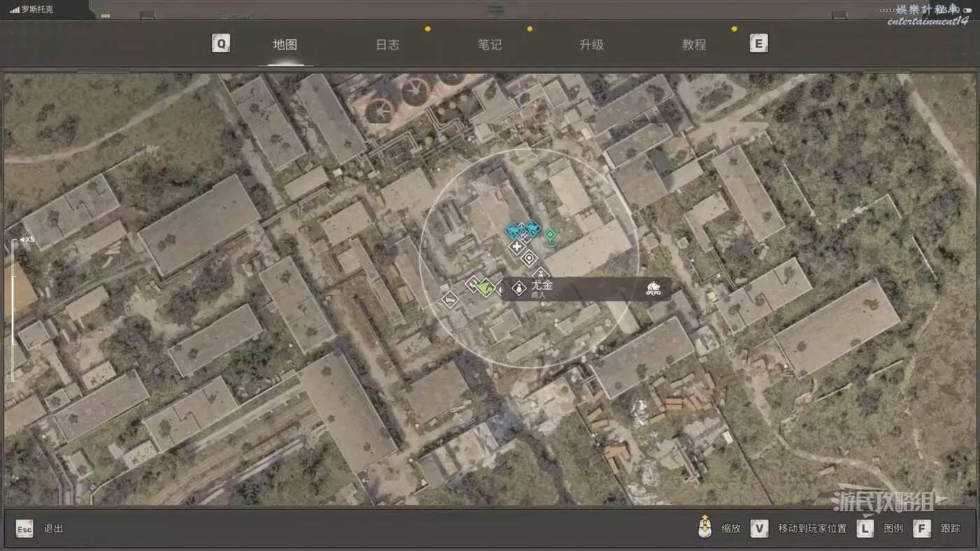
Task: Toggle the map legend with L 图例
Action: point(865,529)
